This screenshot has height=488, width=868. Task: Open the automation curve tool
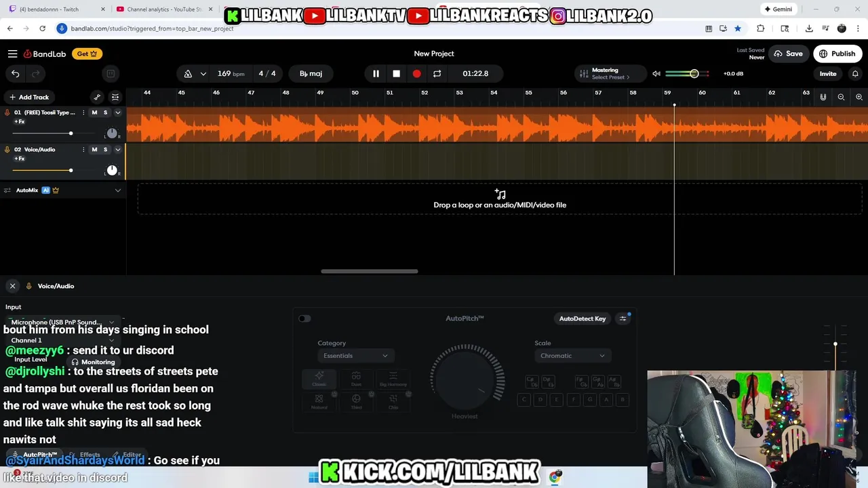(97, 97)
